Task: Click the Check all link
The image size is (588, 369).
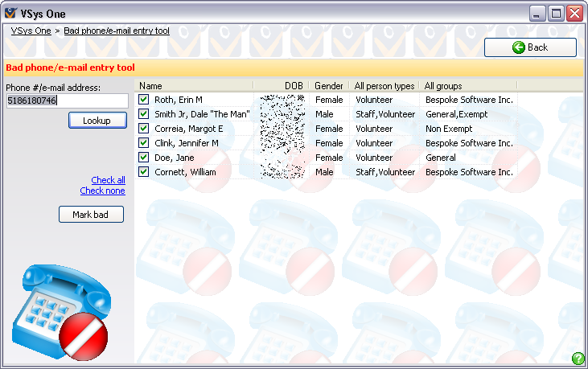Action: [108, 180]
